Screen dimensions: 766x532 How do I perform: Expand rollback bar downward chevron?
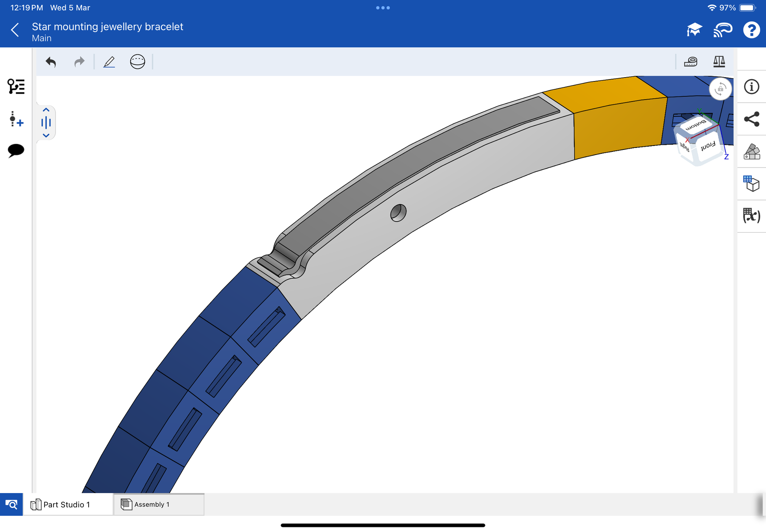coord(46,135)
